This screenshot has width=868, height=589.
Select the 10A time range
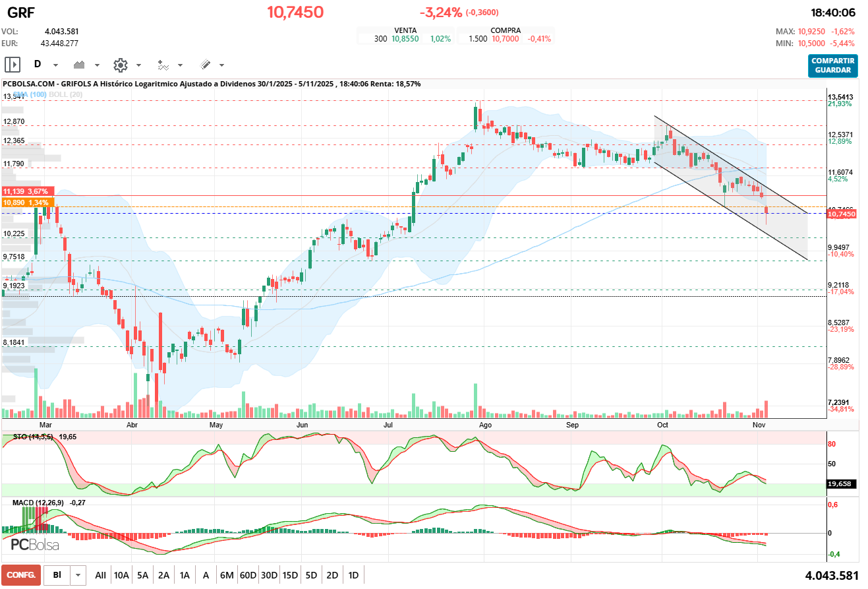[121, 575]
